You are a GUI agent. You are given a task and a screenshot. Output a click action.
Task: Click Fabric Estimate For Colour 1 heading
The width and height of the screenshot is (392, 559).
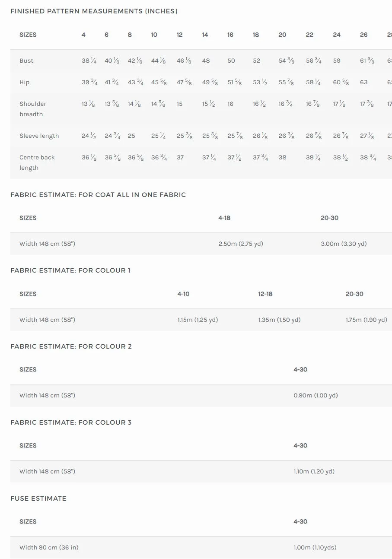click(70, 270)
